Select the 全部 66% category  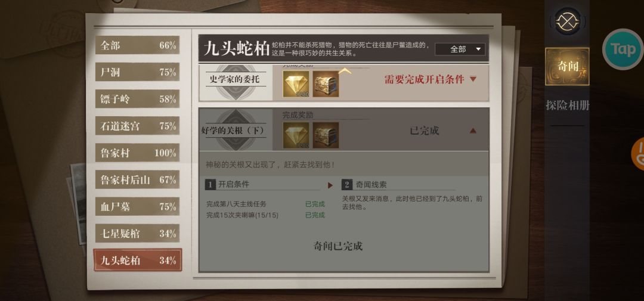[137, 45]
